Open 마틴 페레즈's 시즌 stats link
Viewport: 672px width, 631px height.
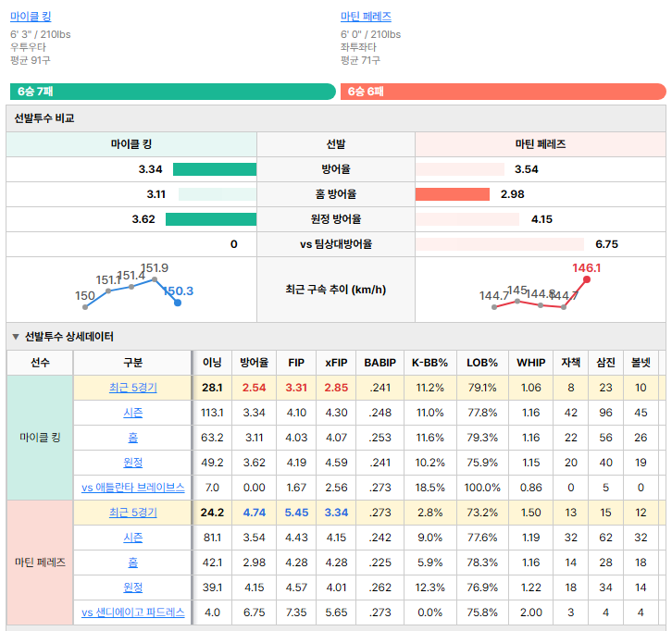click(133, 538)
